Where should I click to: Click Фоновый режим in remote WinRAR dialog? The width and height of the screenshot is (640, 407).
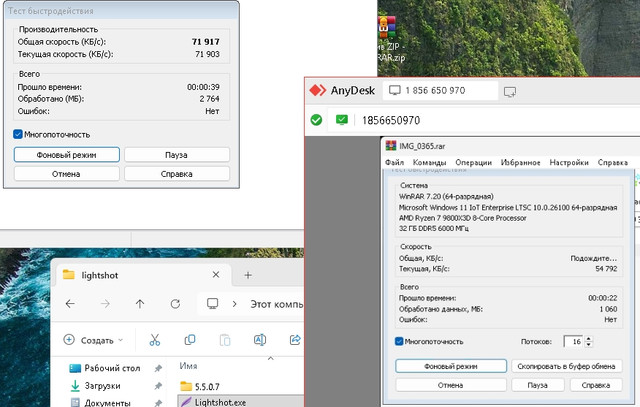(451, 366)
